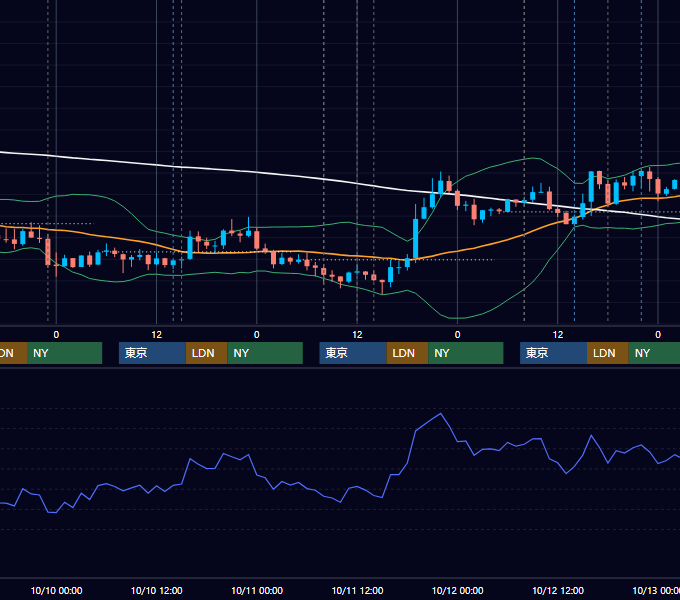Click the hour label 0 above 10/12 00:00
The width and height of the screenshot is (680, 600).
point(457,335)
